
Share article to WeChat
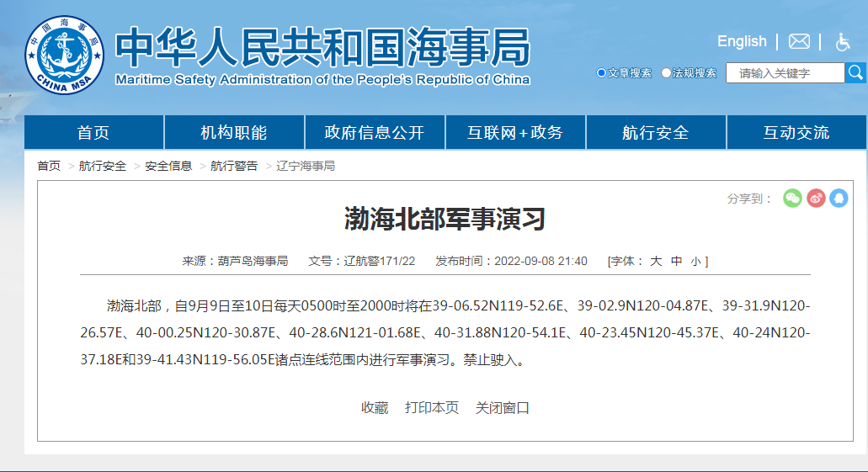click(x=792, y=198)
